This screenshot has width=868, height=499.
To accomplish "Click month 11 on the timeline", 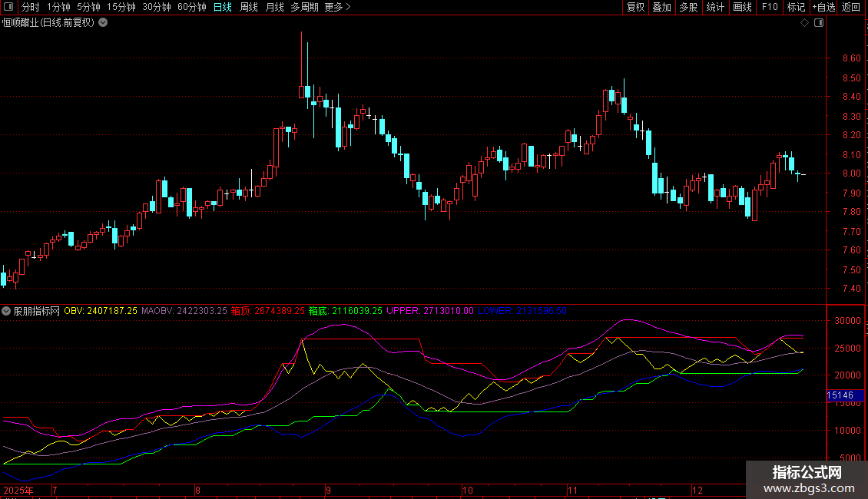I will click(x=572, y=490).
